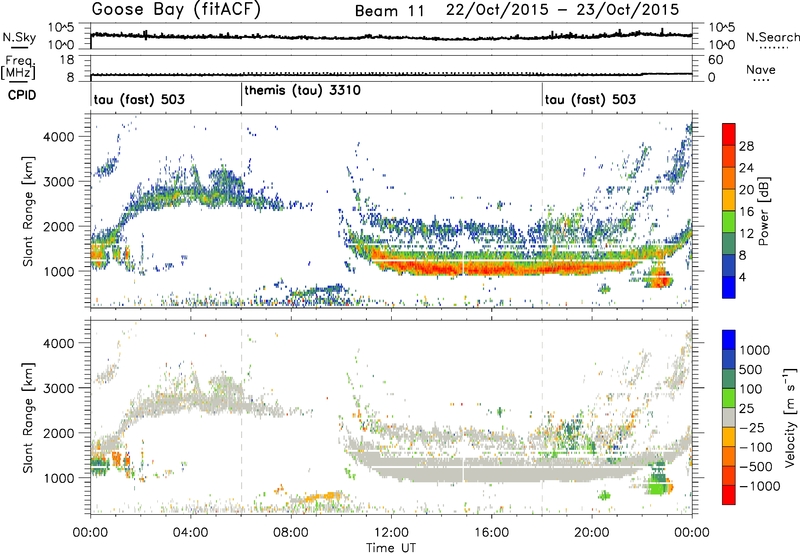800x554 pixels.
Task: Click 'Slant Range [km]' label of velocity panel
Action: 28,417
